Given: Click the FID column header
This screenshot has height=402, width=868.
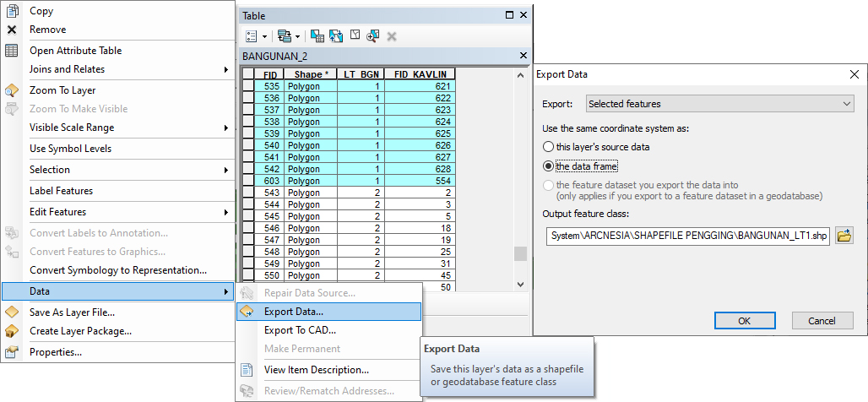Looking at the screenshot, I should (x=269, y=75).
